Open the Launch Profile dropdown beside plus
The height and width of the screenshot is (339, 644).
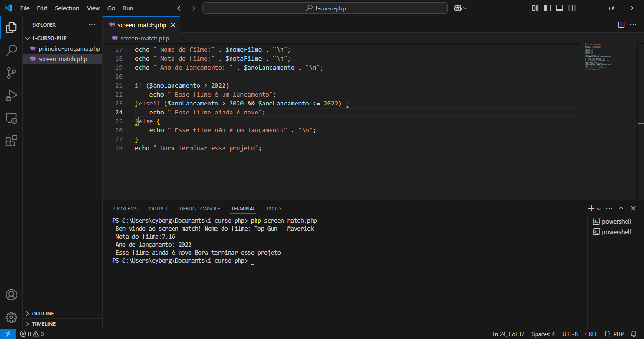(x=599, y=209)
